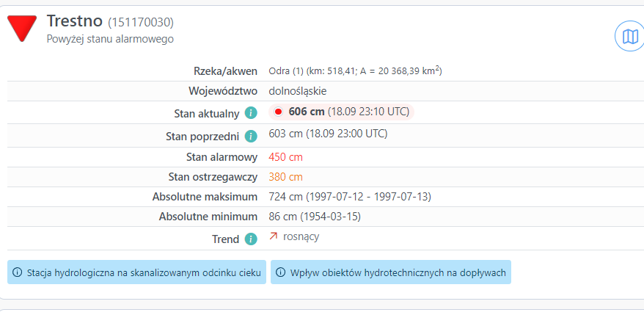Click info icon beside Trend
The height and width of the screenshot is (315, 644).
(251, 239)
